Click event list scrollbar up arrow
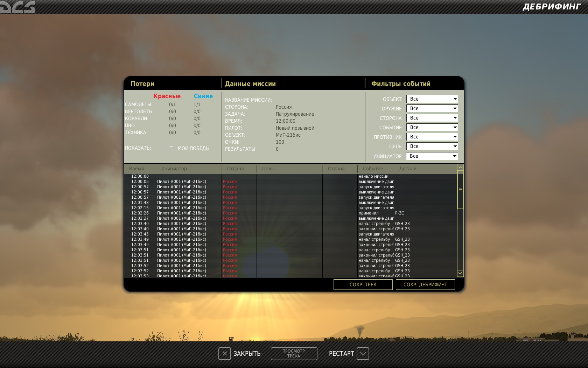This screenshot has width=588, height=368. coord(460,168)
